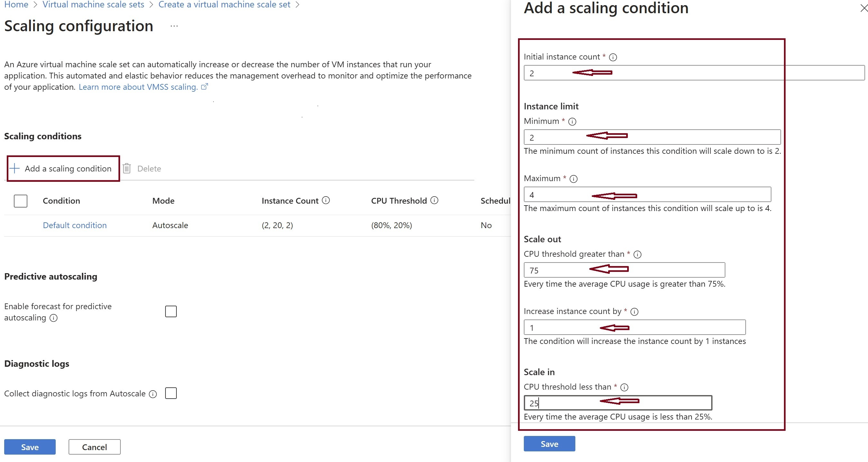Click info icon for CPU threshold less than
This screenshot has width=868, height=462.
point(624,387)
